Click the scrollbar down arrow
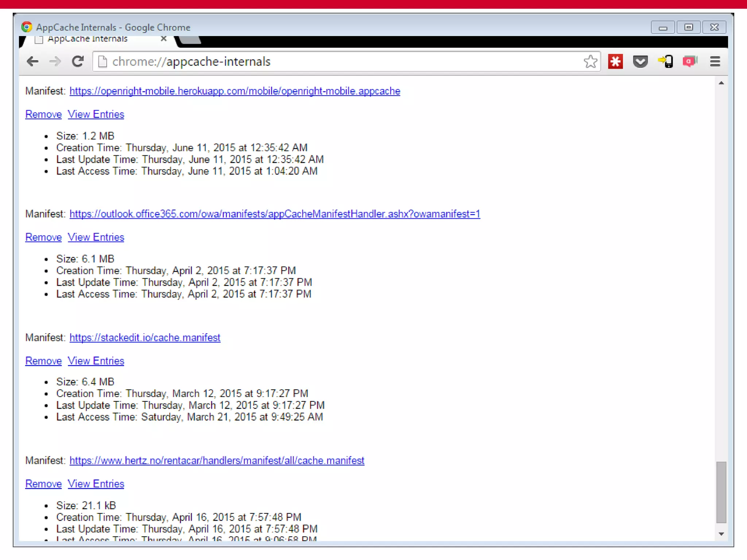 [721, 534]
